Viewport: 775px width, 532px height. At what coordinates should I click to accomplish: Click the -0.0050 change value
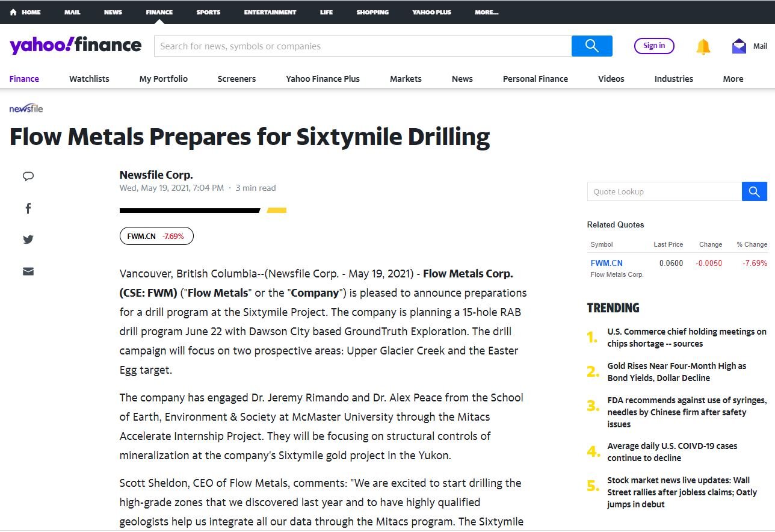(x=709, y=263)
